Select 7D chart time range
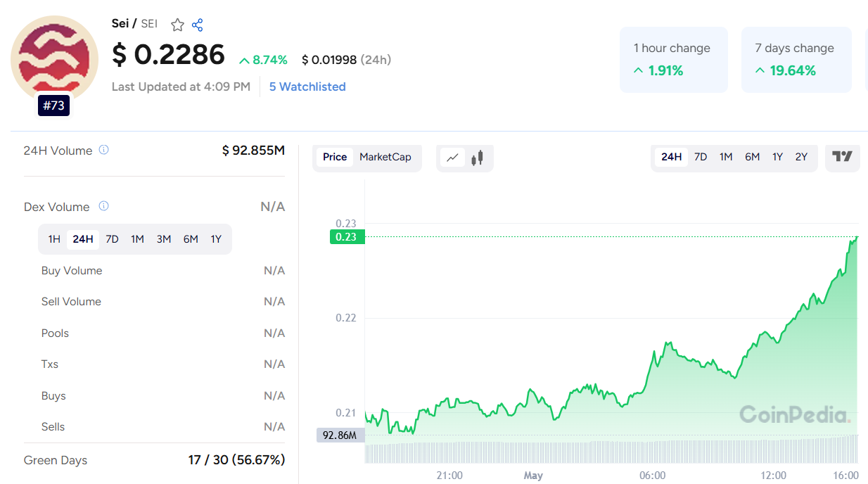Viewport: 868px width, 484px height. (x=701, y=157)
